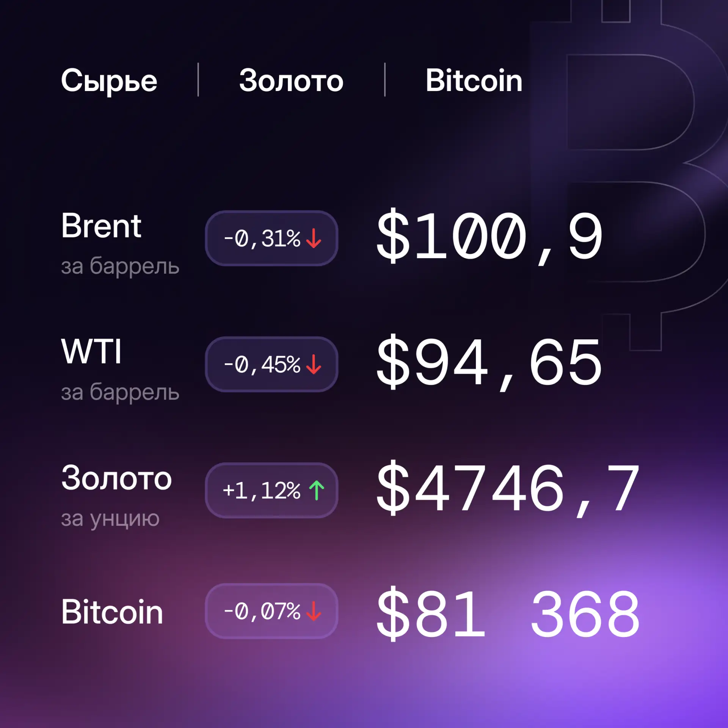Click the green up arrow beside +1,12%
Image resolution: width=728 pixels, height=728 pixels.
tap(317, 490)
